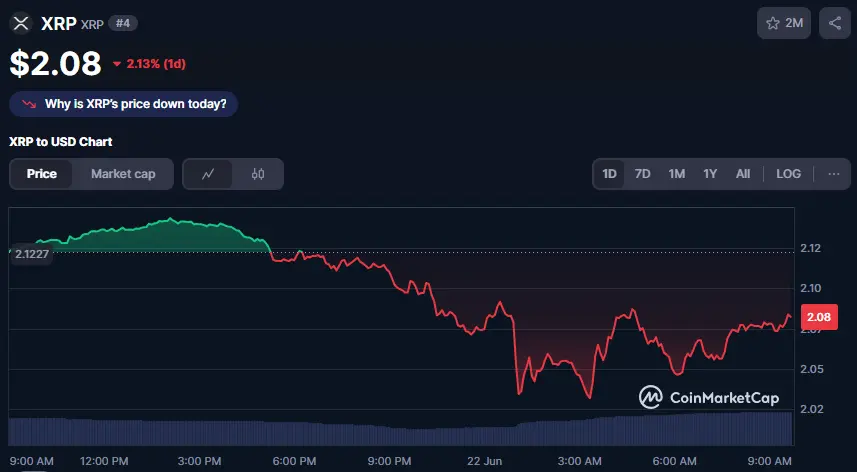Click the red 2.08 current price label
Image resolution: width=857 pixels, height=472 pixels.
coord(819,317)
